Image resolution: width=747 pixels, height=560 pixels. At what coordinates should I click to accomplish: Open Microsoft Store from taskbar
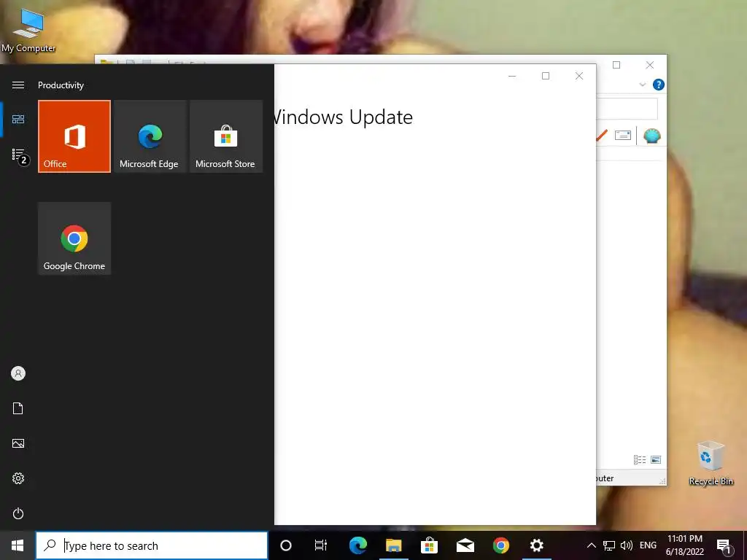click(x=429, y=545)
